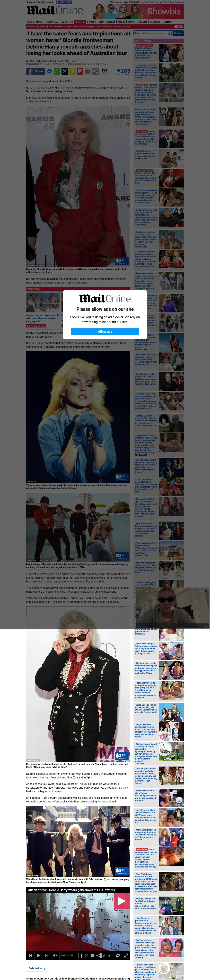Click the Enter your search field
Viewport: 210px width, 980px height.
(x=158, y=33)
